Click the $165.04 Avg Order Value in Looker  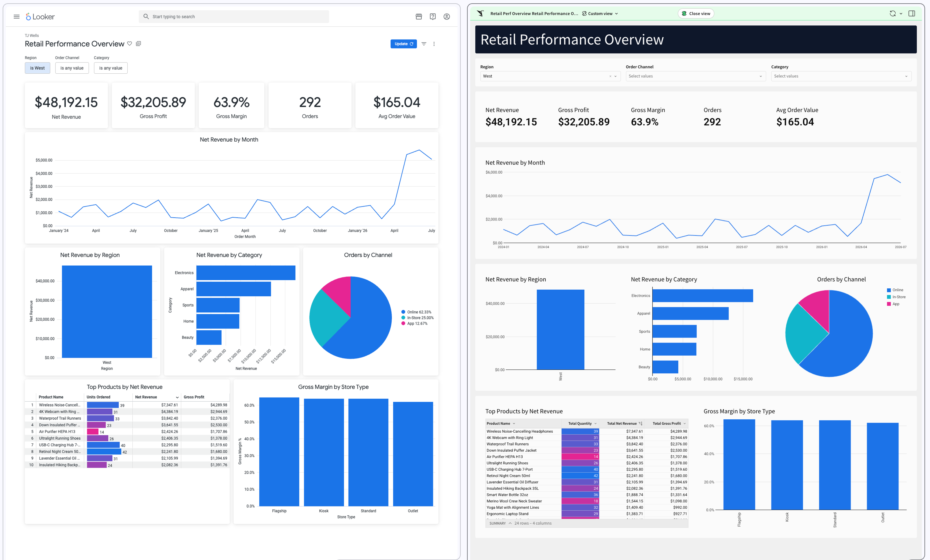pyautogui.click(x=397, y=106)
